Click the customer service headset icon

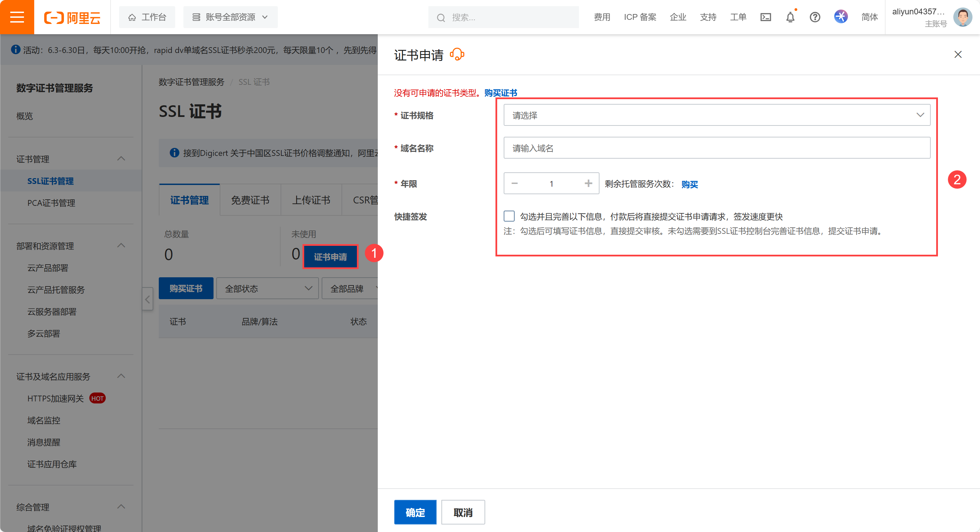457,54
